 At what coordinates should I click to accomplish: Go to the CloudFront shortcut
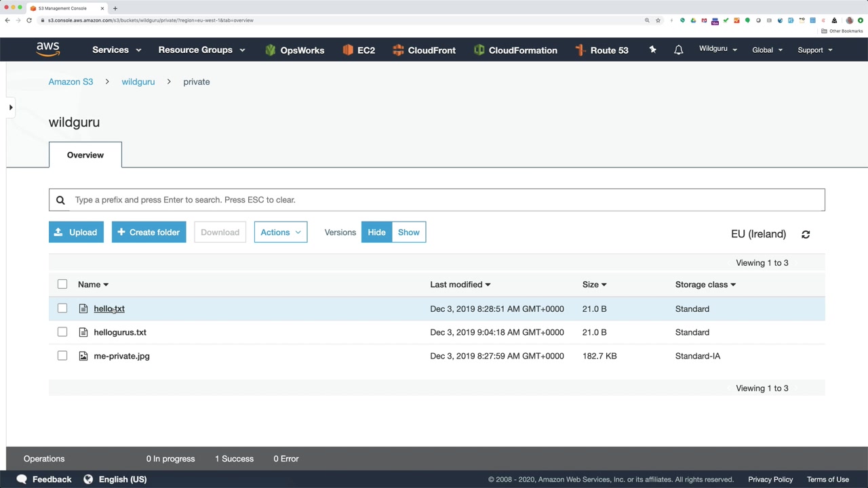click(424, 50)
